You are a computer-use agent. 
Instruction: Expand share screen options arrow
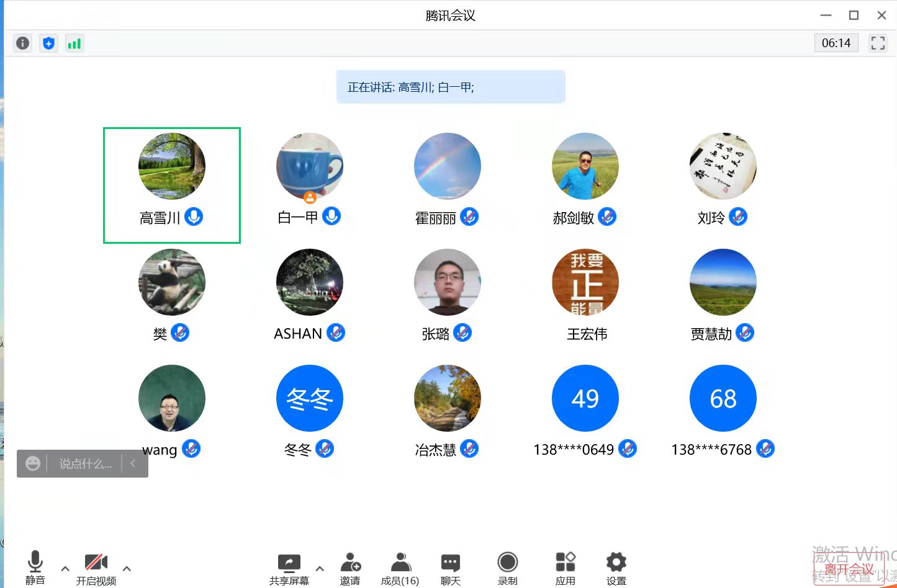point(320,568)
